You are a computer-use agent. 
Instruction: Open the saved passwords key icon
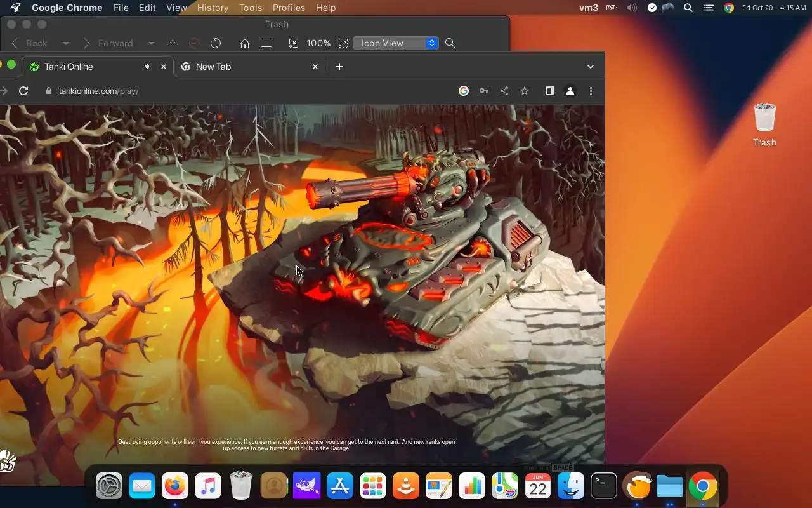(484, 91)
